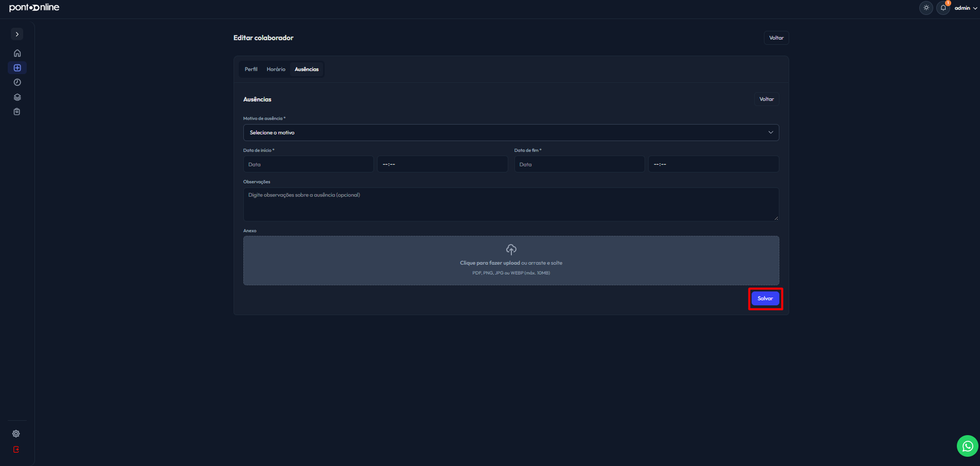This screenshot has width=980, height=466.
Task: Open the clipboard icon in the sidebar
Action: [x=17, y=112]
